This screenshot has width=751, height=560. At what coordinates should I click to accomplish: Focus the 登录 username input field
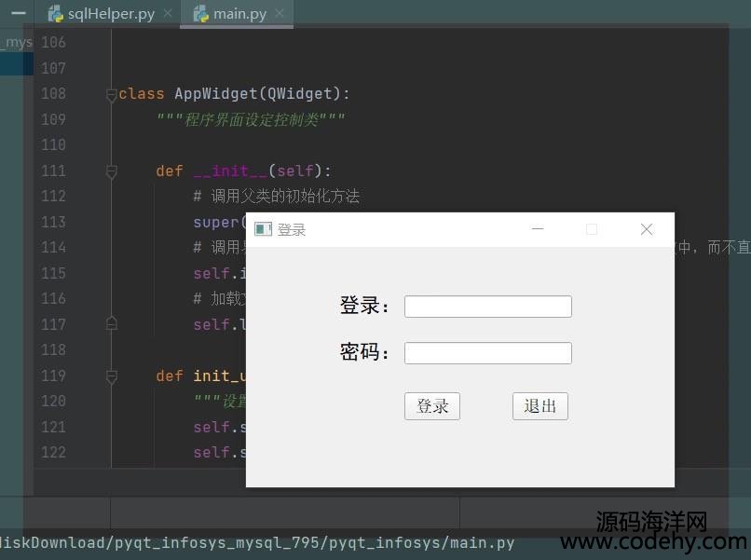487,307
